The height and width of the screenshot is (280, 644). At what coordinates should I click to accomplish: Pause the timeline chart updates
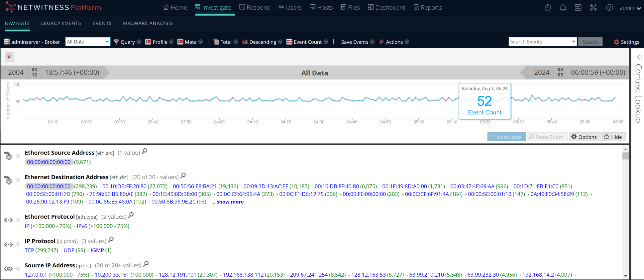[x=9, y=57]
